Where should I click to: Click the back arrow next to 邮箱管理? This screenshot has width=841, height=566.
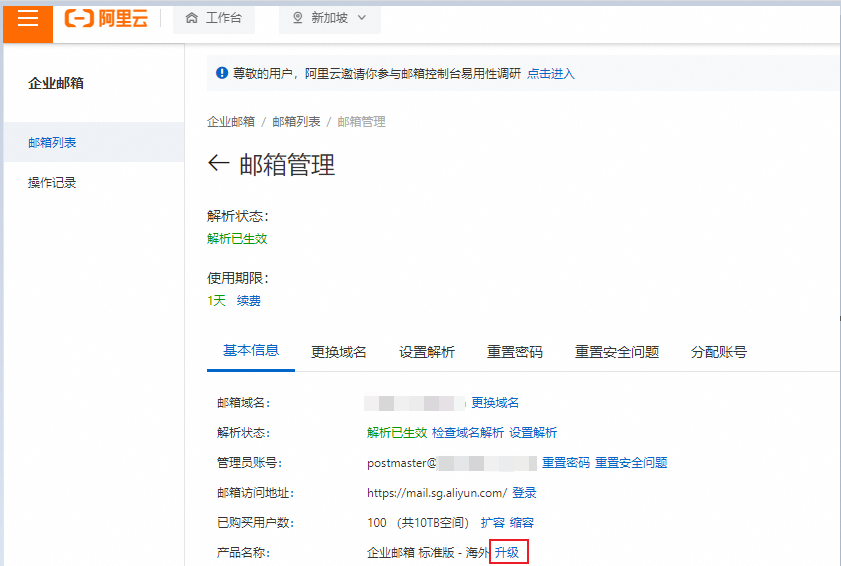(x=218, y=163)
